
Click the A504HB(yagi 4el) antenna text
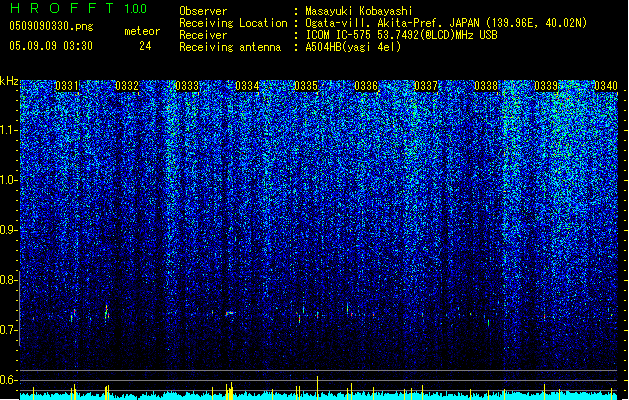pyautogui.click(x=353, y=47)
